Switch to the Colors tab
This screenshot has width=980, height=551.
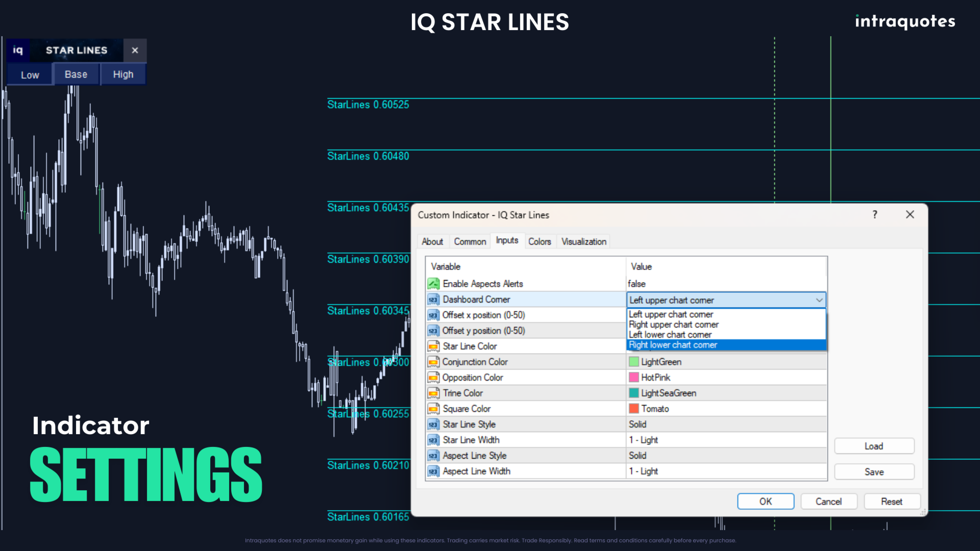(x=540, y=241)
